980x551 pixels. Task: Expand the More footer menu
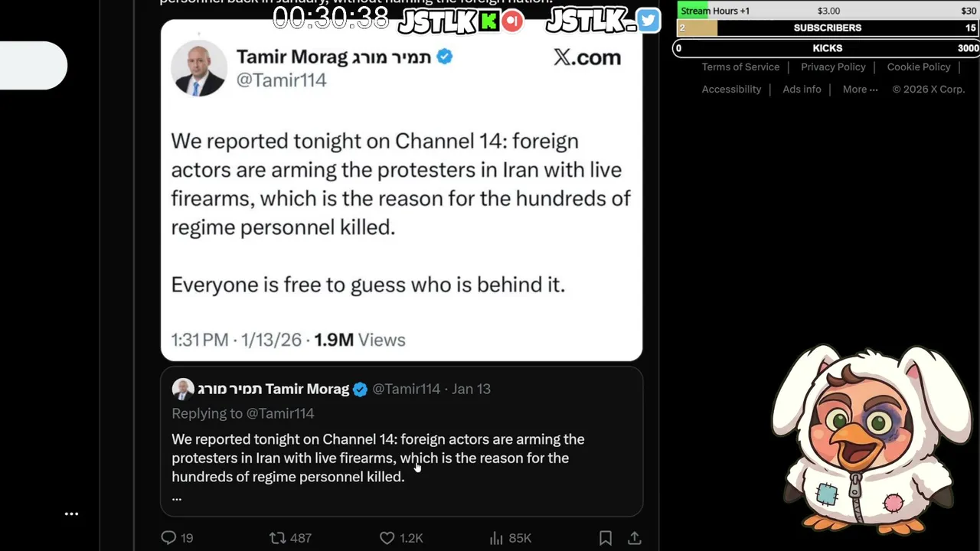(x=860, y=90)
